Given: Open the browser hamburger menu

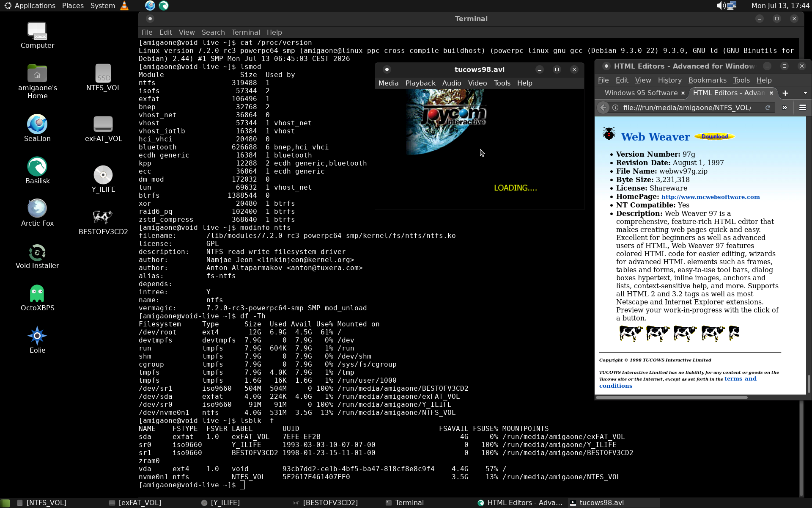Looking at the screenshot, I should [x=802, y=108].
